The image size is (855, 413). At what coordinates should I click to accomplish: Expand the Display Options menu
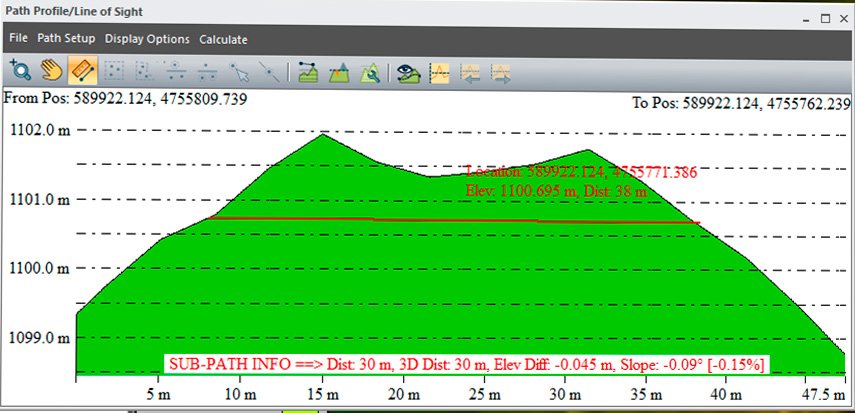pos(147,39)
